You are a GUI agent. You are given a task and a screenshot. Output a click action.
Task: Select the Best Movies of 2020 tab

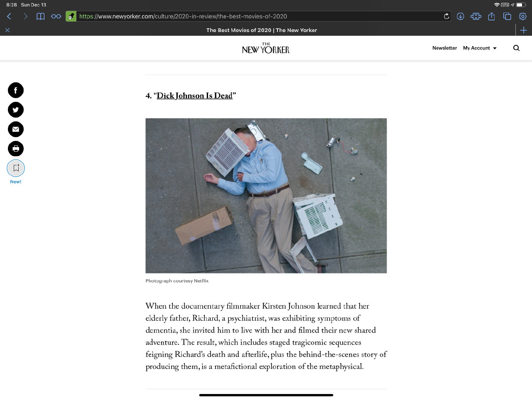click(262, 30)
